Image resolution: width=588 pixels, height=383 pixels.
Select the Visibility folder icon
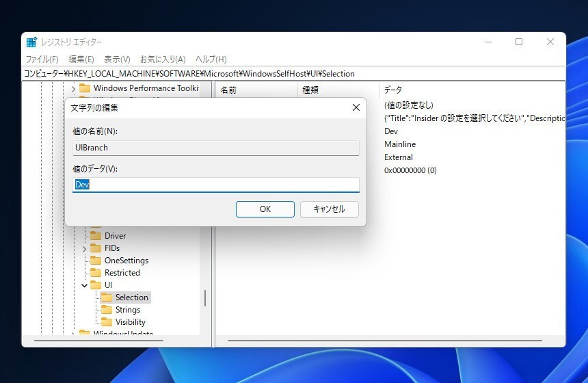(107, 322)
